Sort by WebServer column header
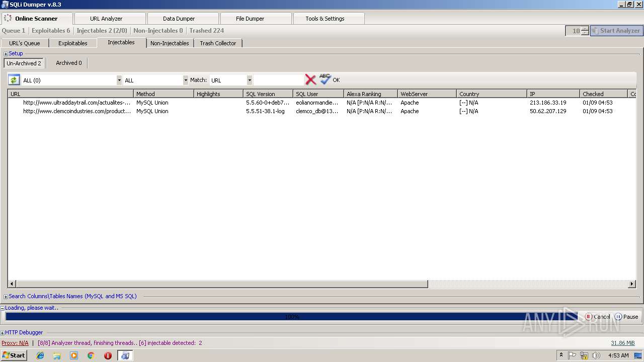The width and height of the screenshot is (644, 362). [427, 94]
